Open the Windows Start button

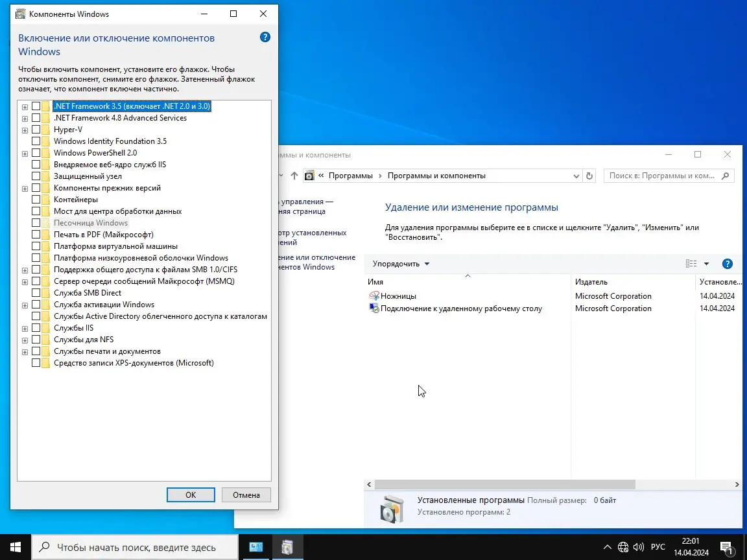pyautogui.click(x=16, y=547)
